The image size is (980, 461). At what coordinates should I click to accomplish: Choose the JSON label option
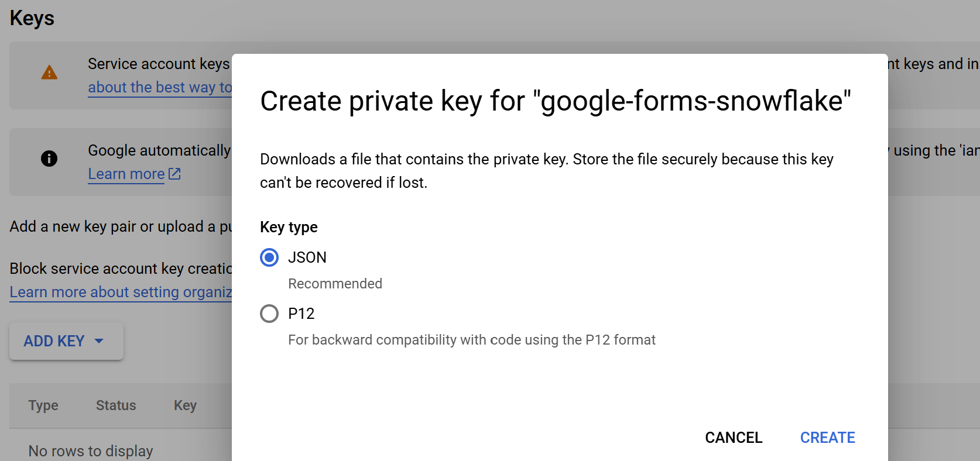click(x=307, y=257)
